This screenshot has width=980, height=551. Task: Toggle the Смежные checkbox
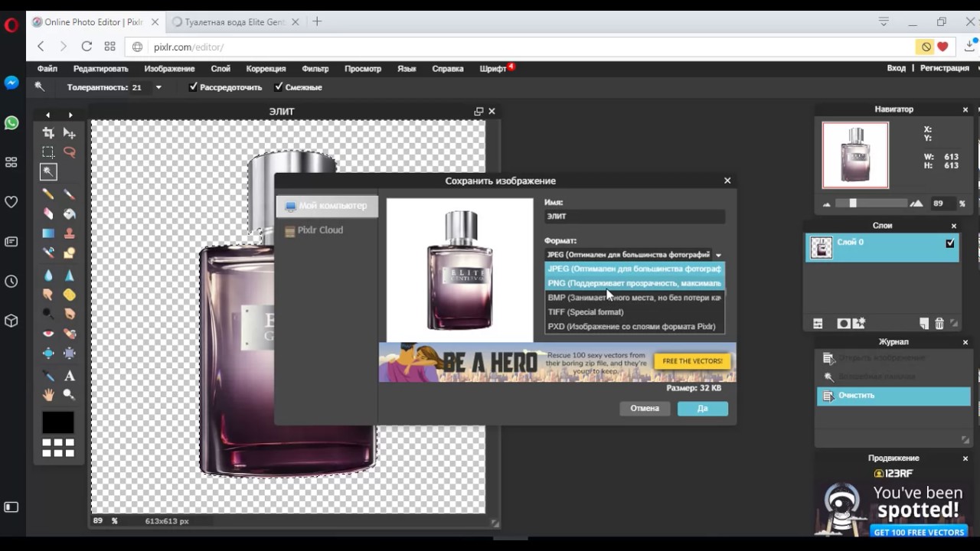279,87
